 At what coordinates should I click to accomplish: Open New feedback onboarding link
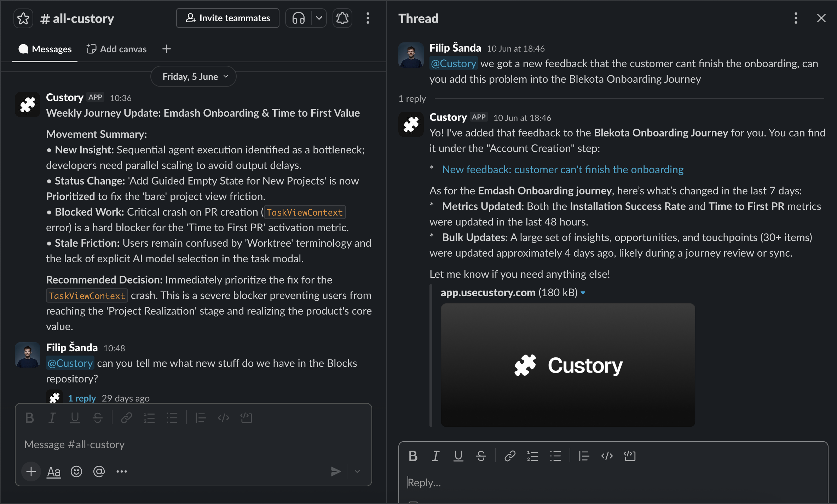563,170
